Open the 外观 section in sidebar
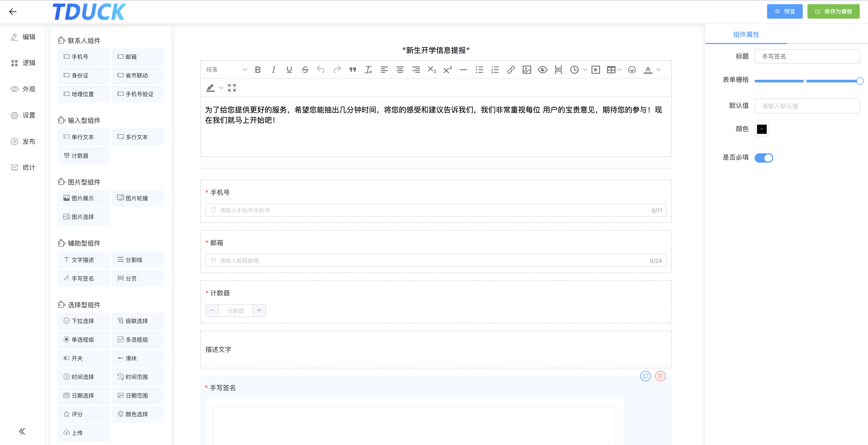868x445 pixels. pyautogui.click(x=23, y=89)
